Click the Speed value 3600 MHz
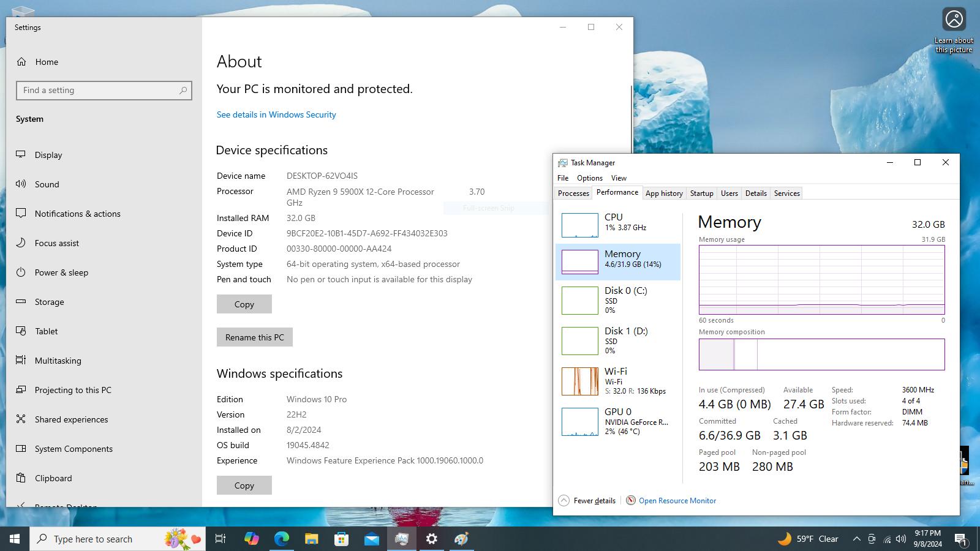980x551 pixels. [918, 390]
